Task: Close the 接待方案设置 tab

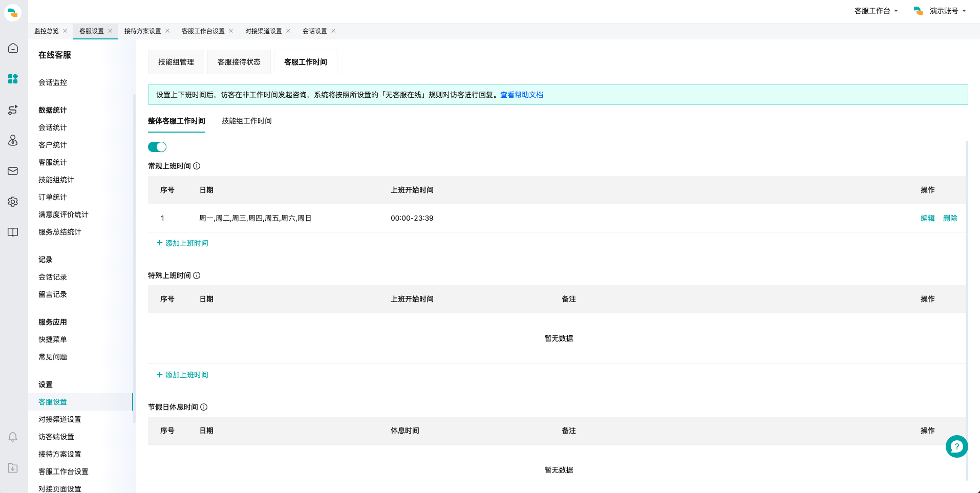Action: [167, 31]
